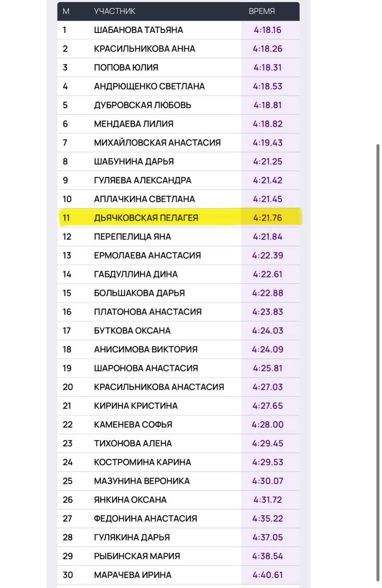
Task: Open the БУТКОВА ОКСАНА result
Action: 132,331
